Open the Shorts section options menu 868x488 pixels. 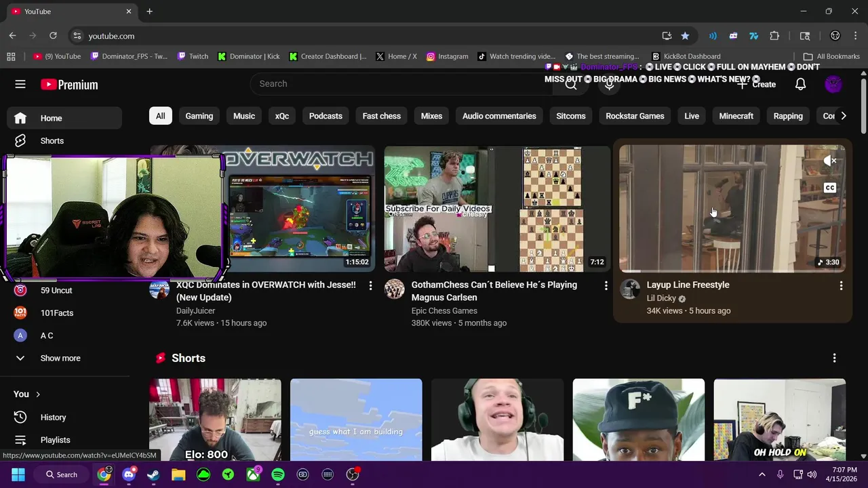834,358
